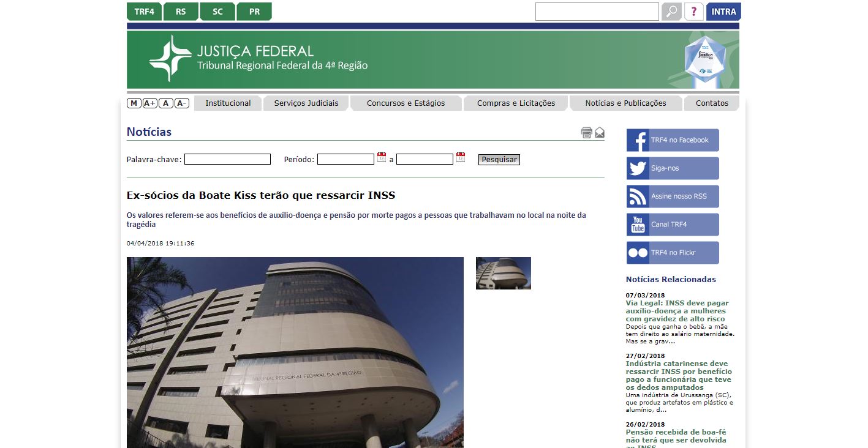Increase font size with A+ button
Image resolution: width=868 pixels, height=448 pixels.
(150, 103)
